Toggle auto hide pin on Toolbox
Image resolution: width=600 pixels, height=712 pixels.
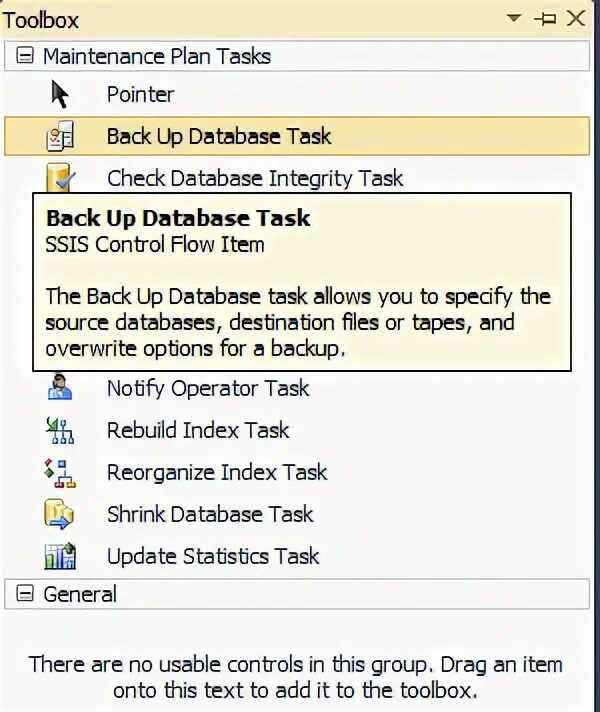[x=545, y=19]
